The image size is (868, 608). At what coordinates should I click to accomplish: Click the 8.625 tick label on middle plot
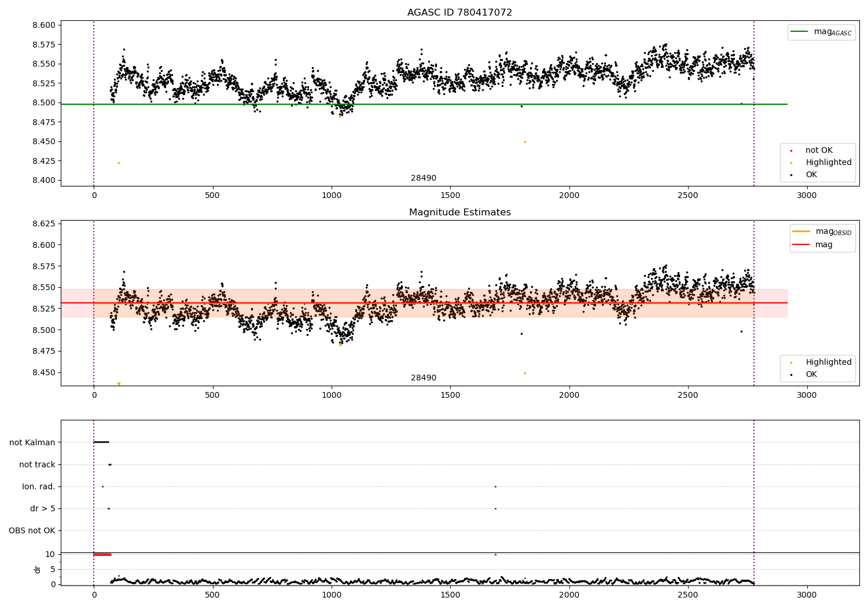[x=43, y=224]
